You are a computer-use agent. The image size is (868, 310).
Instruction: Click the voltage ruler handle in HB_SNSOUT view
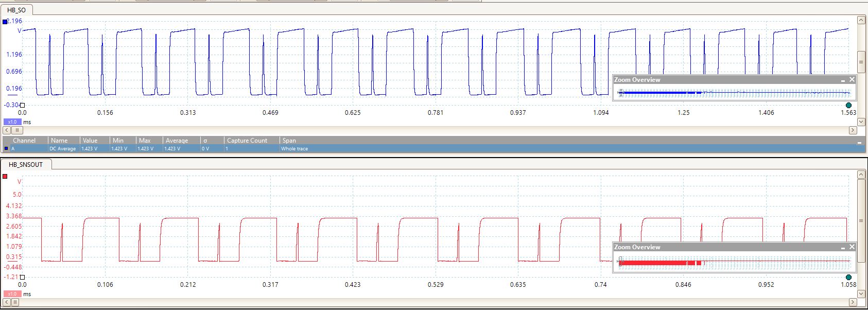(x=22, y=277)
